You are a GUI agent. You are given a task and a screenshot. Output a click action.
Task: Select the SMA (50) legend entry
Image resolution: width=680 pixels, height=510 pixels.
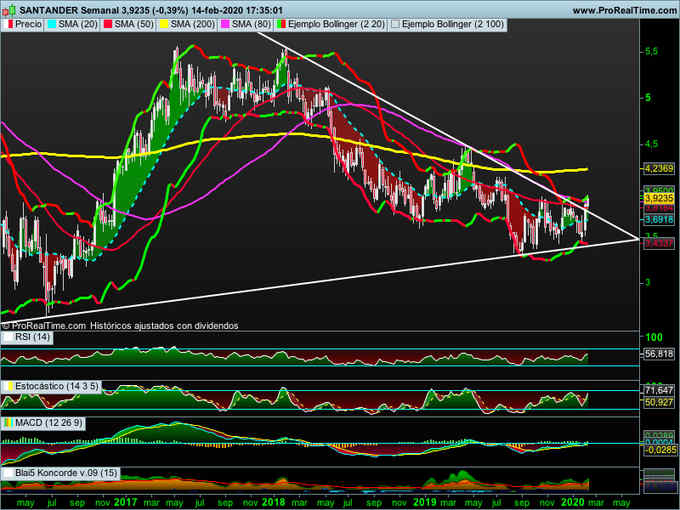tap(128, 24)
